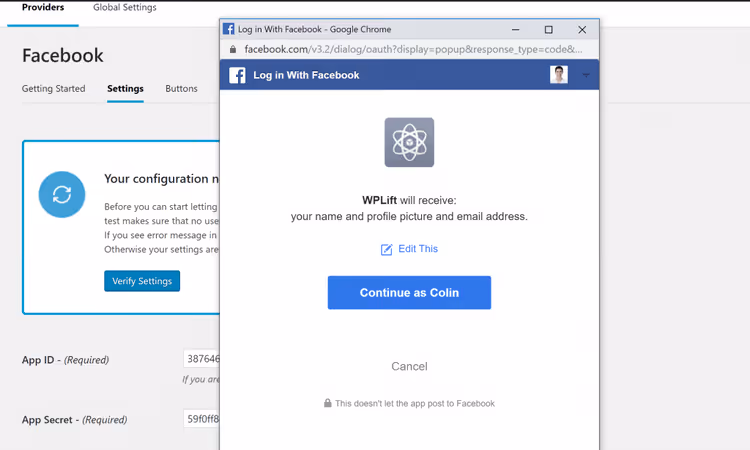Close the Log in With Facebook popup
The image size is (750, 450).
(582, 30)
